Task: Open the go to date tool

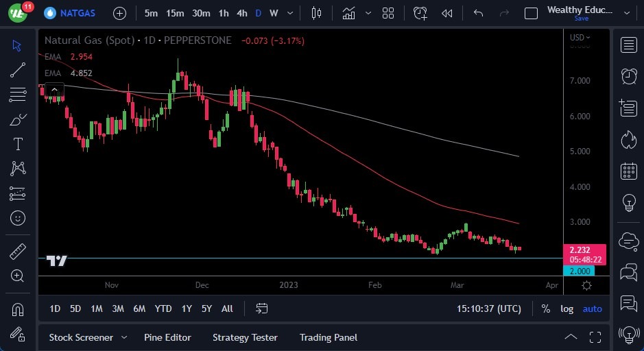Action: point(261,308)
